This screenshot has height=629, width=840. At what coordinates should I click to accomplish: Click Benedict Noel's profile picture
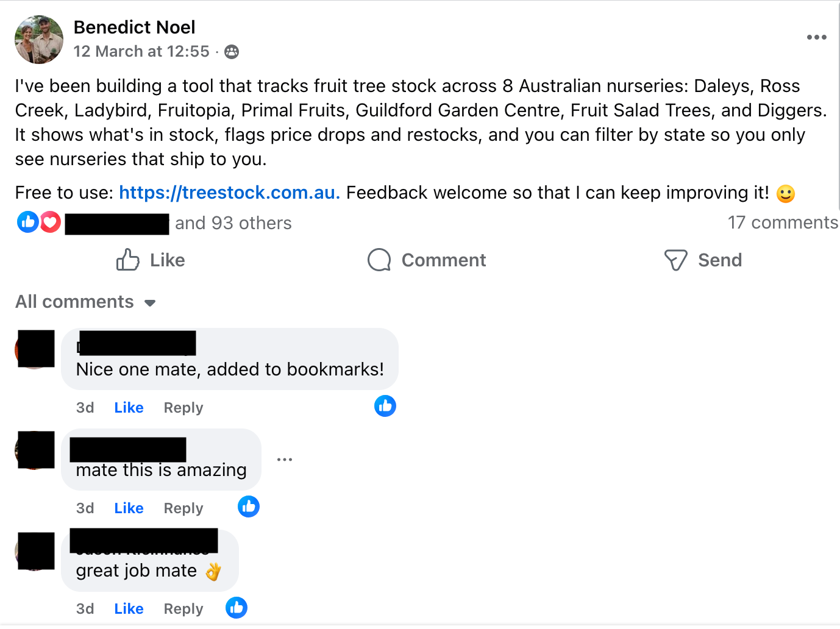tap(38, 39)
